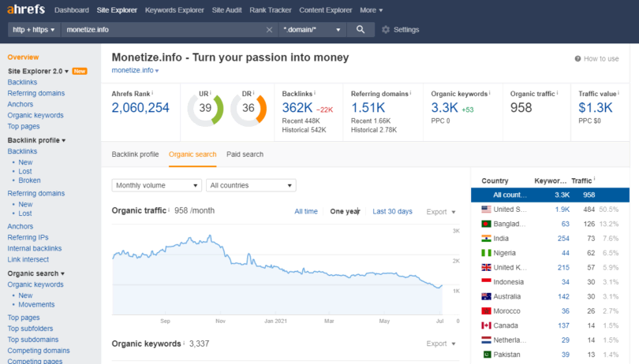
Task: Open Link intersect in the sidebar
Action: (x=28, y=259)
